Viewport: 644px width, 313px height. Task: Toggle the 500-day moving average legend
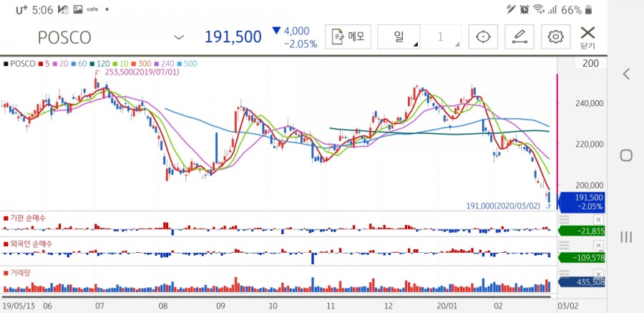pyautogui.click(x=187, y=64)
